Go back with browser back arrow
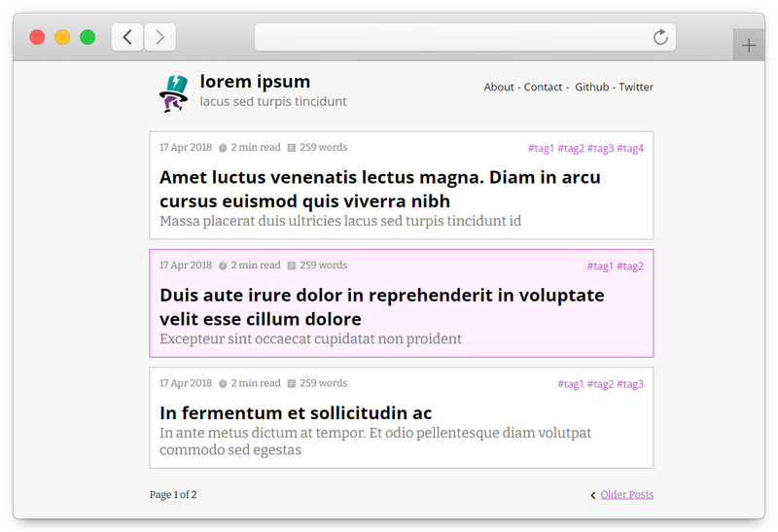 pos(127,37)
